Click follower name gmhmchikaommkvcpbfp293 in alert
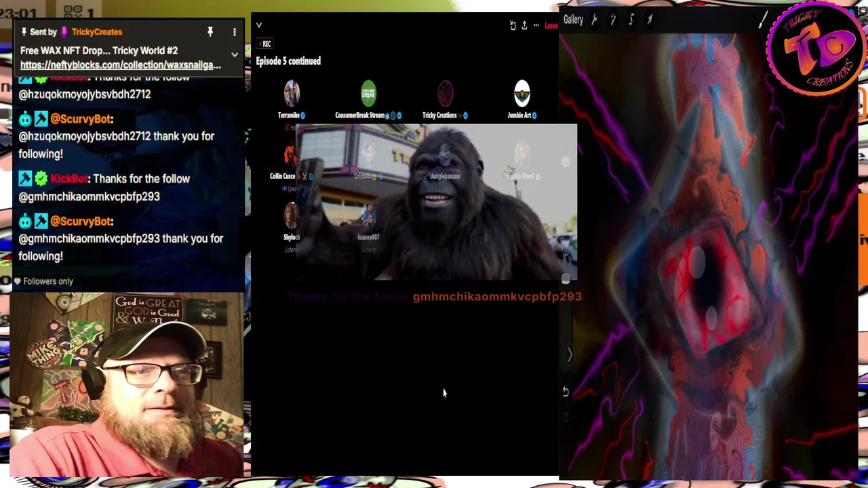Screen dimensions: 868x488 point(497,296)
